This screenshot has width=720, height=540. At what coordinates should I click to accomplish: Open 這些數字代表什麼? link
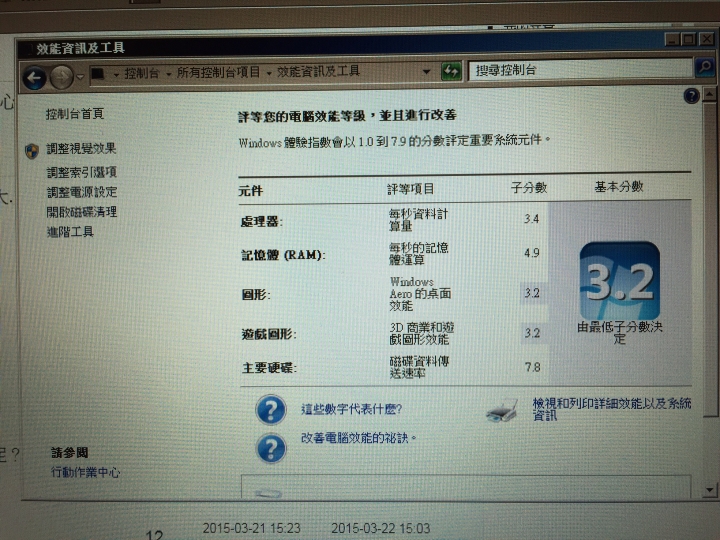352,409
